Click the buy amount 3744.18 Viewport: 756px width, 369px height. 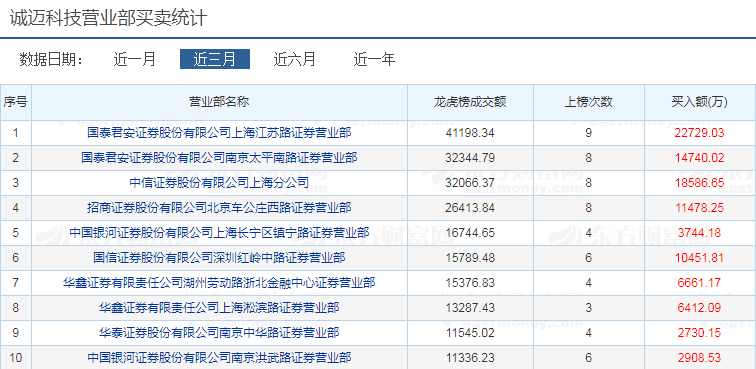click(x=700, y=233)
